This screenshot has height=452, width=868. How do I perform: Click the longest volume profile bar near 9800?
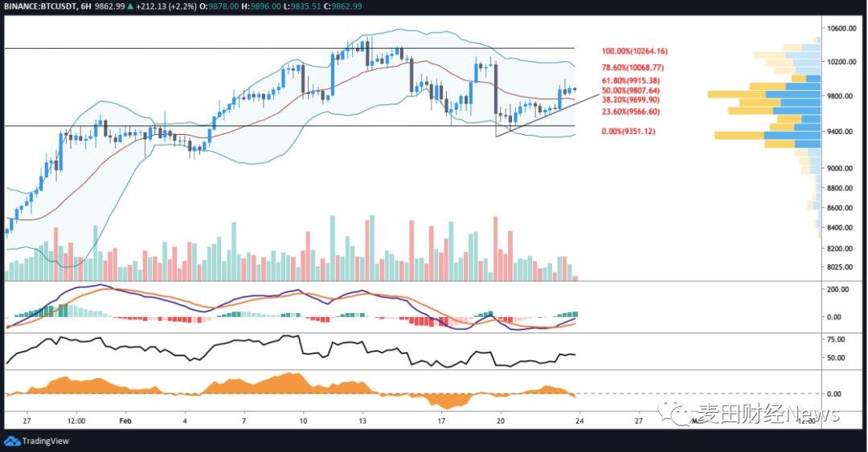764,95
